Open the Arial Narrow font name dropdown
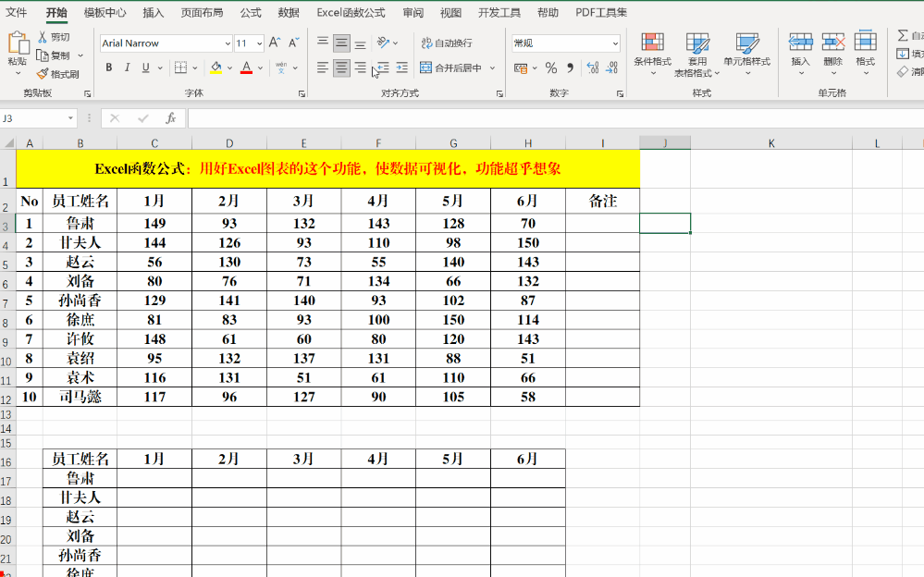This screenshot has width=924, height=577. 228,43
